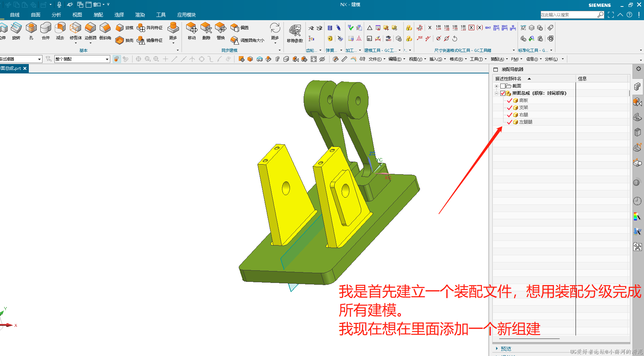The width and height of the screenshot is (644, 356).
Task: Toggle visibility check of 底板 component
Action: click(x=509, y=100)
